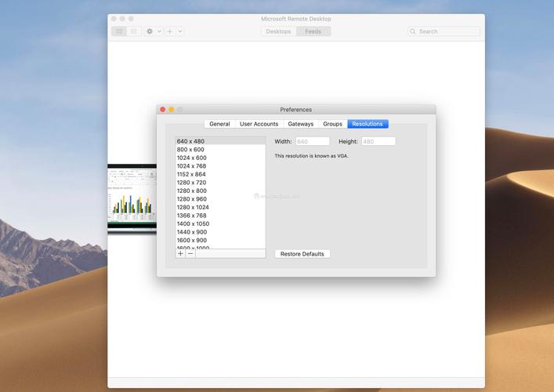Click the Height input field
Image resolution: width=554 pixels, height=392 pixels.
(378, 141)
